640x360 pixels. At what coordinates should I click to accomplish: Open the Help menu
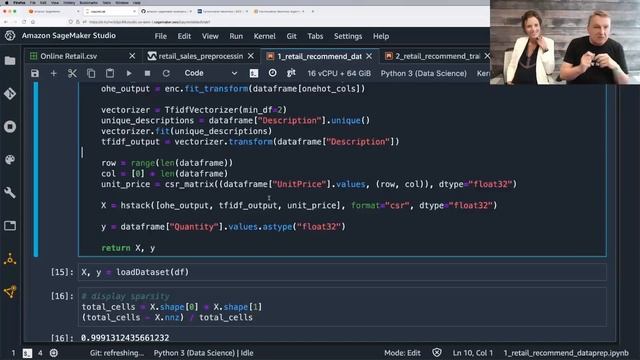(x=381, y=36)
